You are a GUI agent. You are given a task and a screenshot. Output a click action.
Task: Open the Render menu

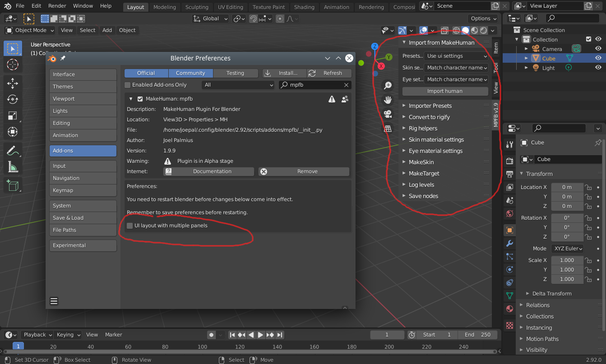tap(57, 6)
